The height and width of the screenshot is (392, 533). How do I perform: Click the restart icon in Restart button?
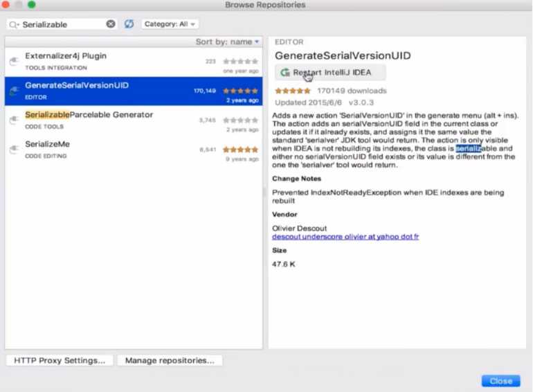pos(285,73)
